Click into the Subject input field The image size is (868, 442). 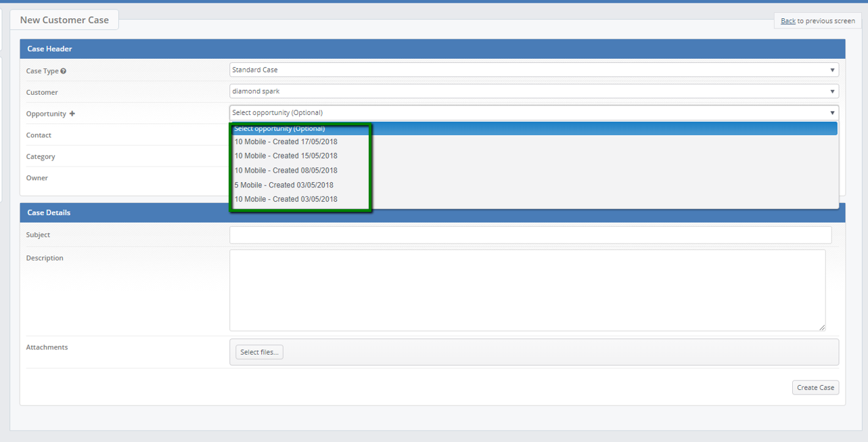click(530, 235)
